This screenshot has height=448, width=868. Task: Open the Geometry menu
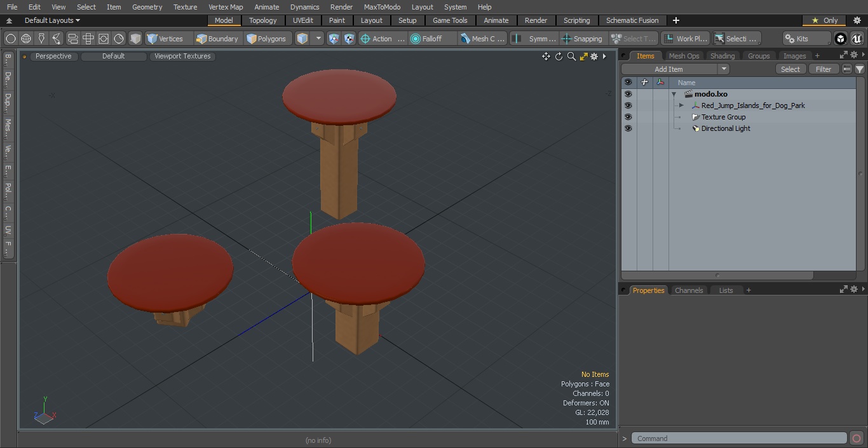[147, 7]
